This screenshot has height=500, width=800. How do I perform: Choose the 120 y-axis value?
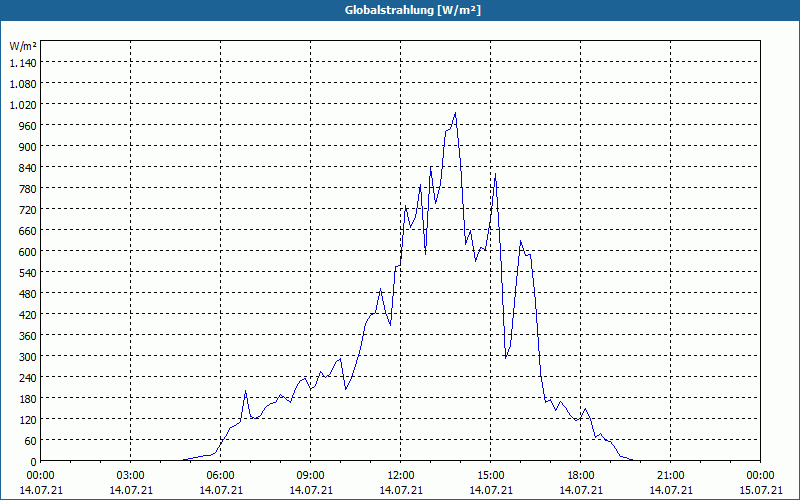pyautogui.click(x=28, y=419)
